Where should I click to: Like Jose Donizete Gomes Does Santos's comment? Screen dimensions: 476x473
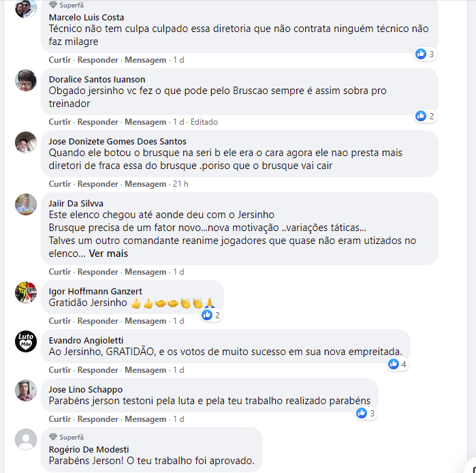point(60,184)
